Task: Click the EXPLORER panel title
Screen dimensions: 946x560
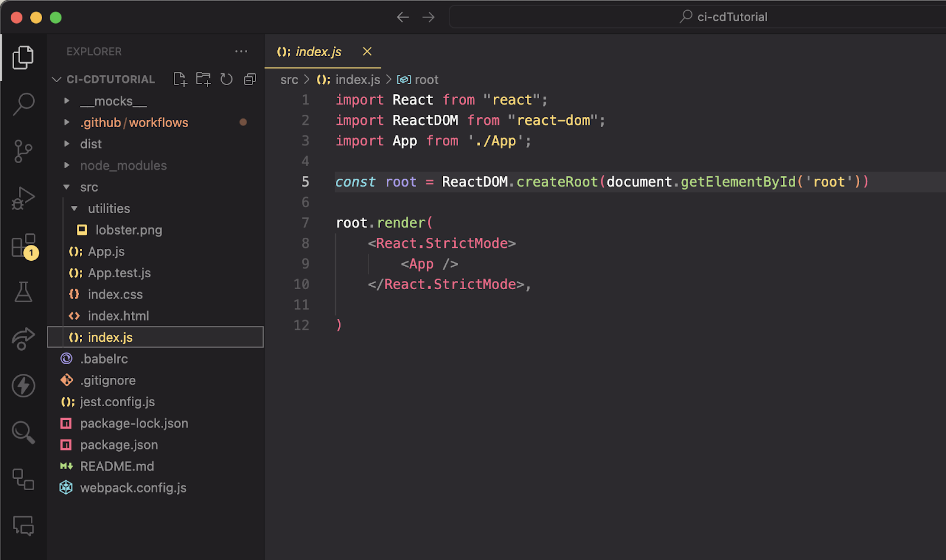Action: coord(94,51)
